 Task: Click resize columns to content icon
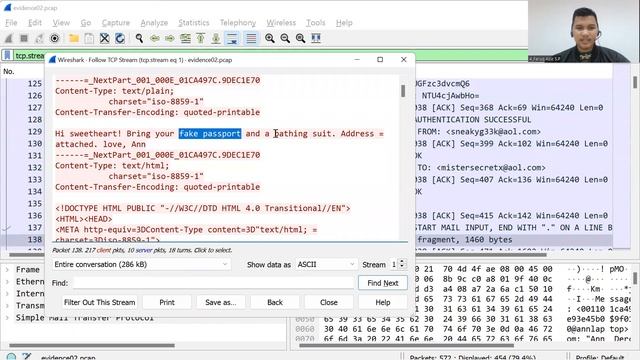(316, 38)
